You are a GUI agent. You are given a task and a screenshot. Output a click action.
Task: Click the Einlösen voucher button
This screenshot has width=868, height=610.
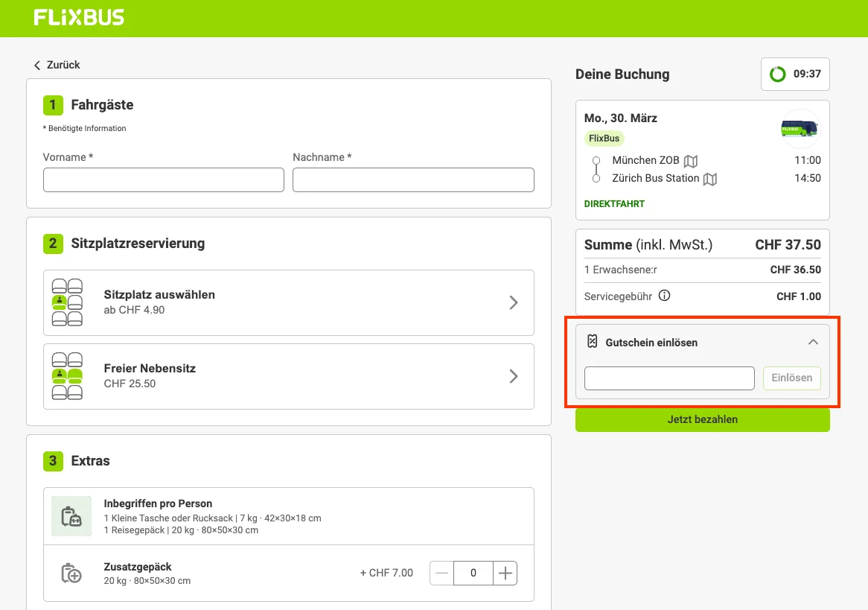tap(791, 378)
